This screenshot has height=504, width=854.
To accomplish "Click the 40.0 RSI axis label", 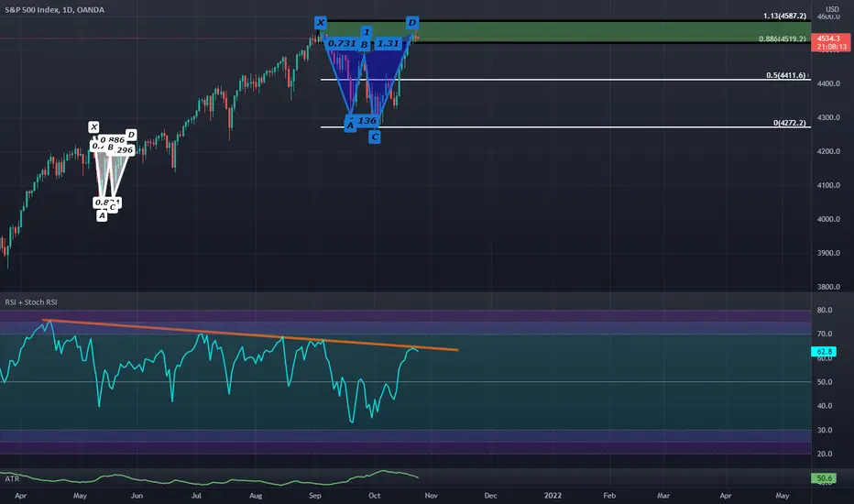I will point(825,406).
